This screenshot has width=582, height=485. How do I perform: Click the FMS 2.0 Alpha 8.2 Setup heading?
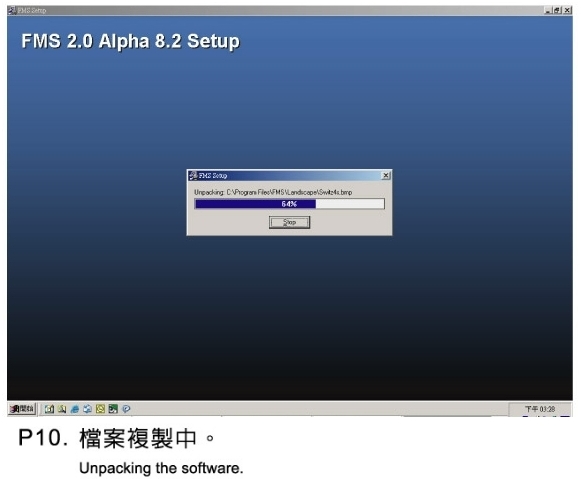pyautogui.click(x=131, y=41)
